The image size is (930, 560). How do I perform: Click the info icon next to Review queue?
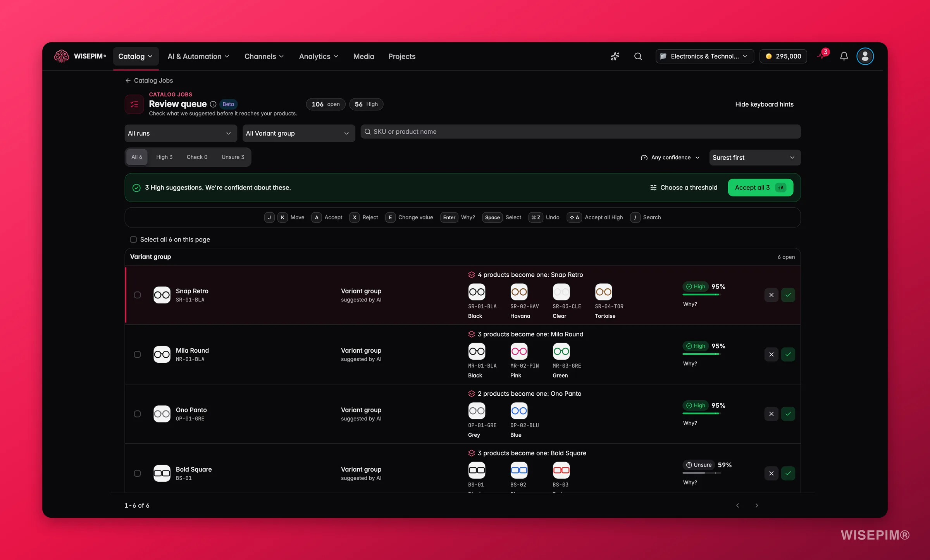pyautogui.click(x=213, y=104)
